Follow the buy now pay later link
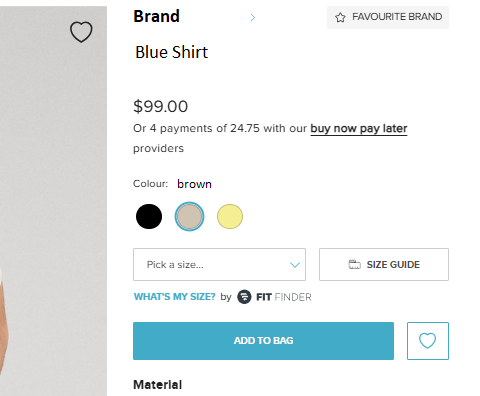This screenshot has height=396, width=480. [359, 129]
